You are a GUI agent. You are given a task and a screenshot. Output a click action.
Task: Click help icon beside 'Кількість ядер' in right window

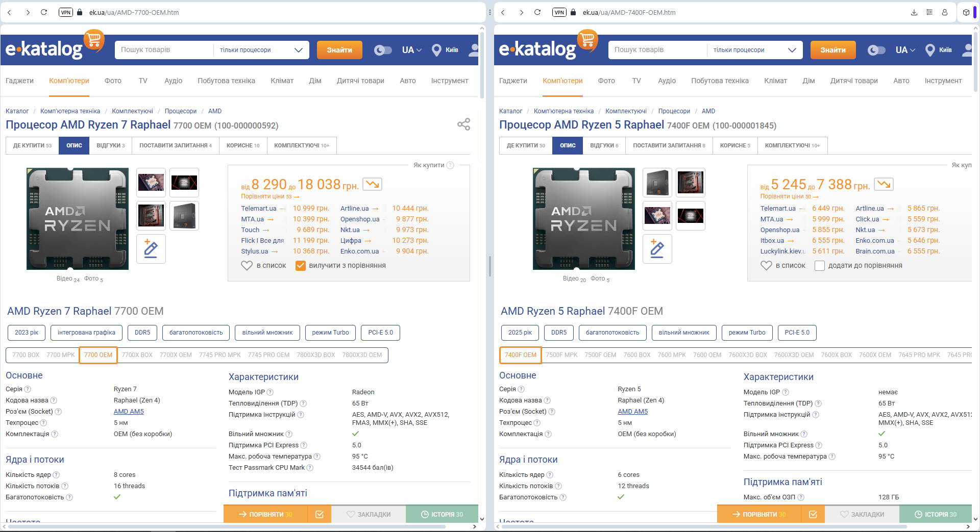tap(550, 475)
